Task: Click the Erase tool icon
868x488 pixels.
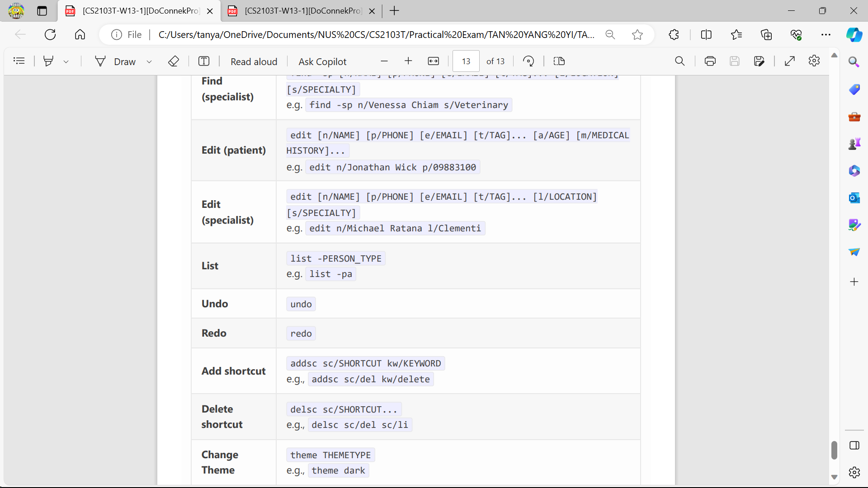Action: tap(174, 61)
